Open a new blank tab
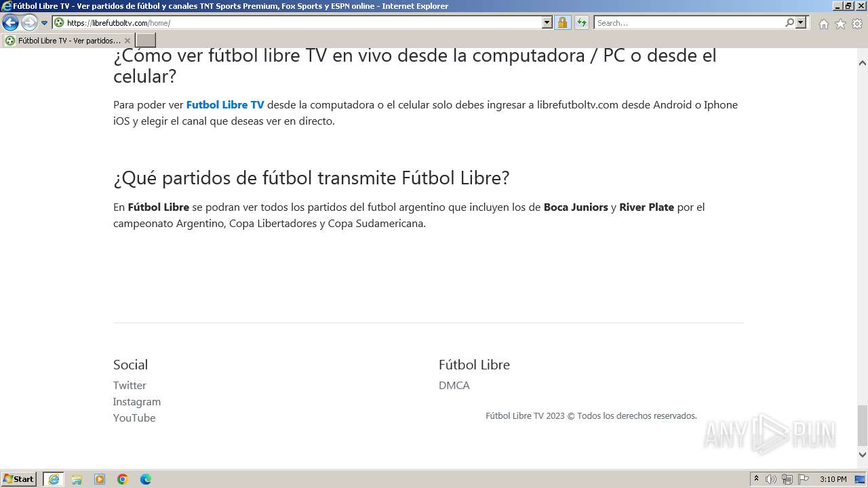Image resolution: width=868 pixels, height=488 pixels. point(146,41)
